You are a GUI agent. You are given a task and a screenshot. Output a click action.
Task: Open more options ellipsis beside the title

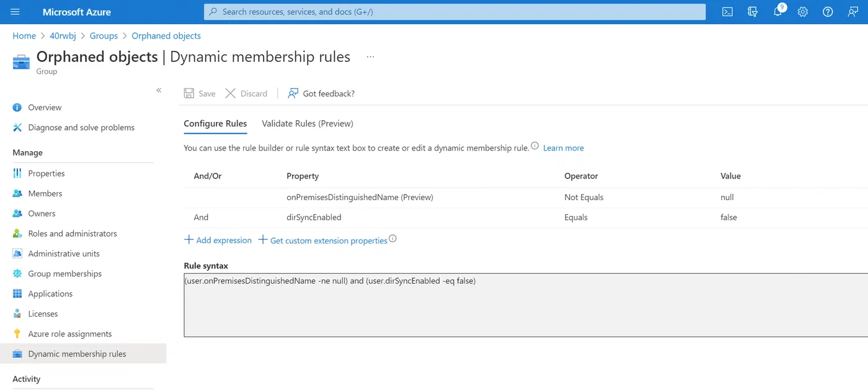point(370,56)
